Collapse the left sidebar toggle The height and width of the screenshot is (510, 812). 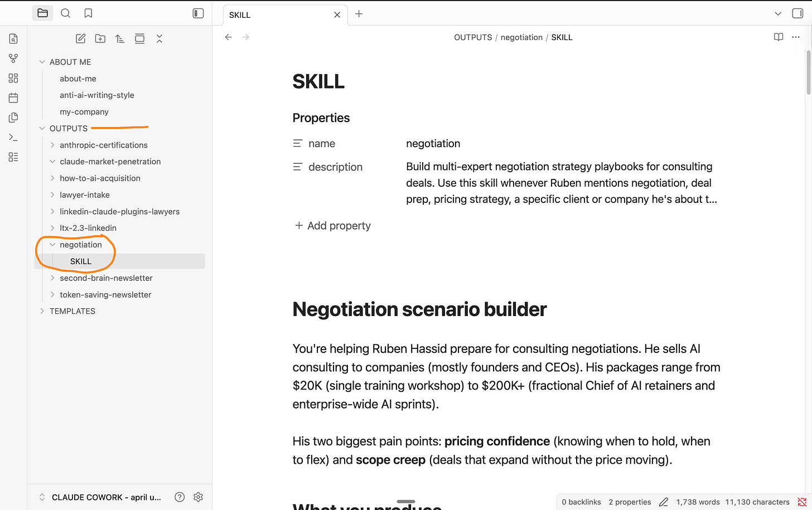click(x=198, y=13)
